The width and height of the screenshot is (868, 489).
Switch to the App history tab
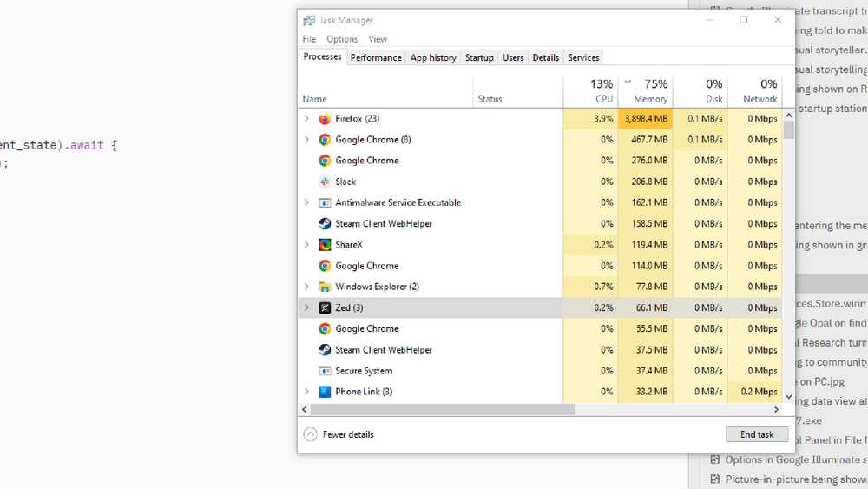pyautogui.click(x=433, y=57)
